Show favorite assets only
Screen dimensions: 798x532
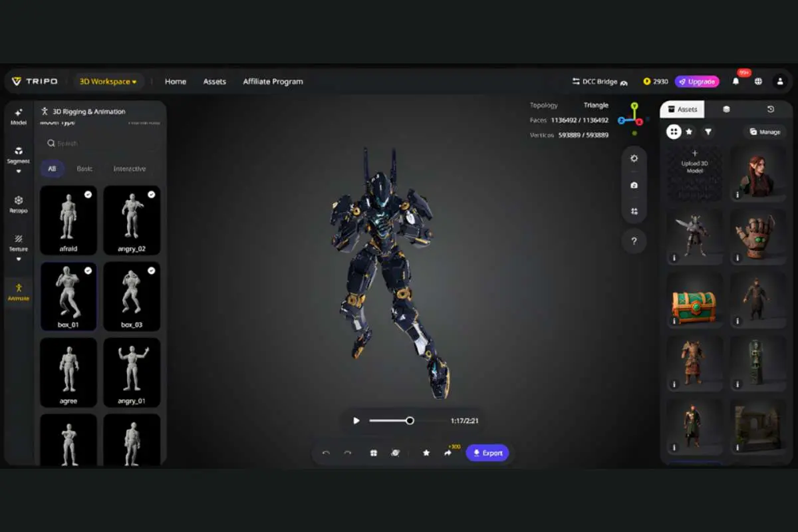coord(690,132)
